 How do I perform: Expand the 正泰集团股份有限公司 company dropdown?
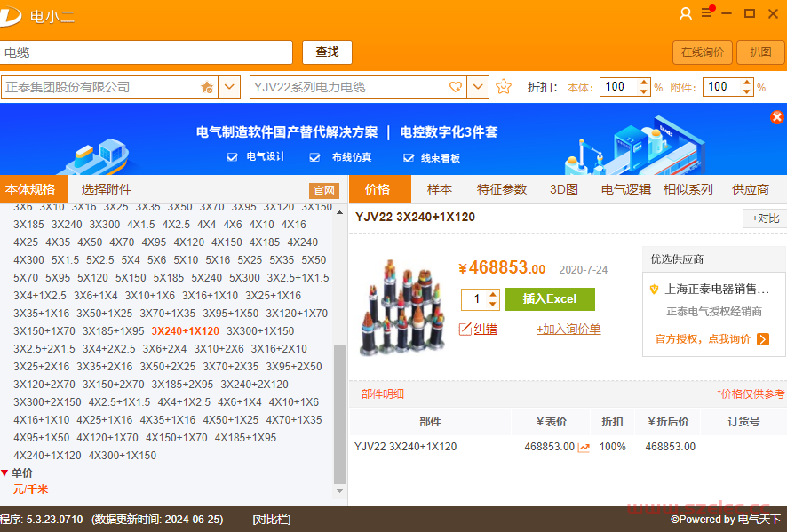pyautogui.click(x=229, y=87)
